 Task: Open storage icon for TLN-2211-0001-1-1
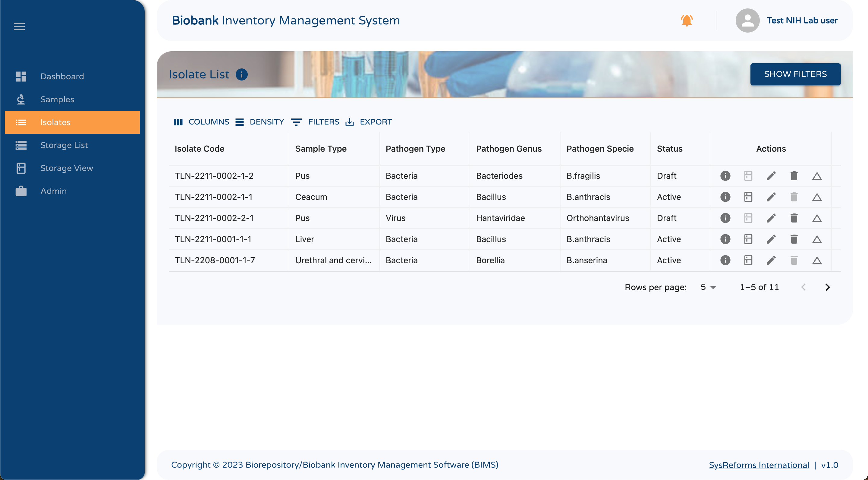coord(748,239)
